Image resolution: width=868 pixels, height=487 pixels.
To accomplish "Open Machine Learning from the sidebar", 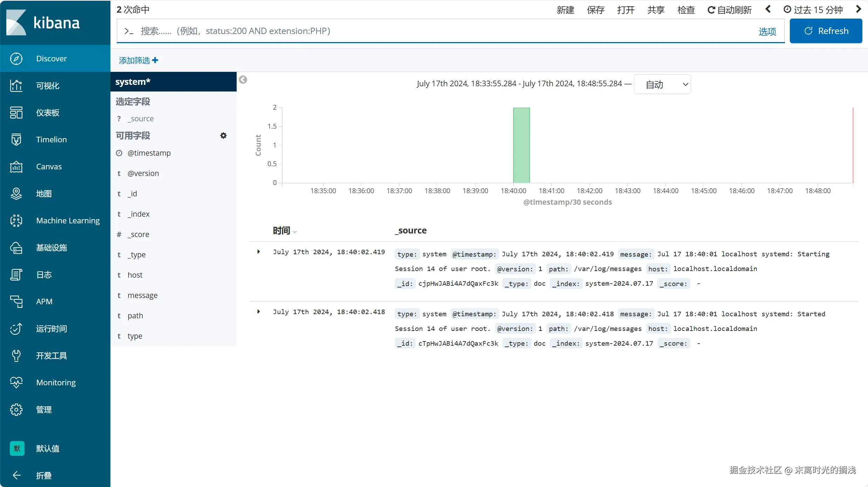I will tap(68, 221).
